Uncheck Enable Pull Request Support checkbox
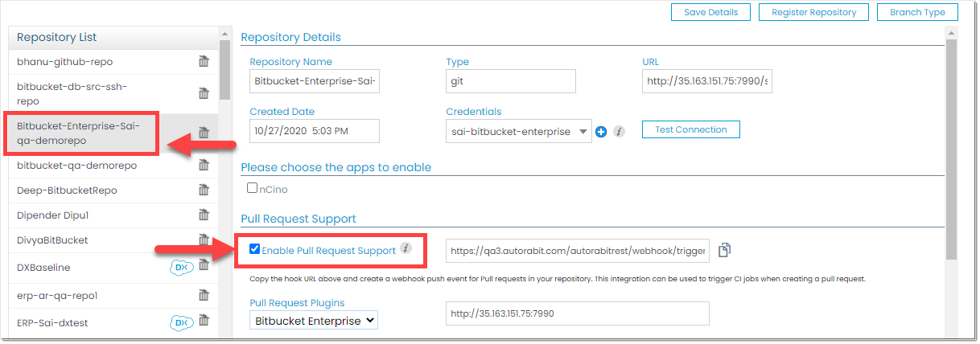 [255, 250]
